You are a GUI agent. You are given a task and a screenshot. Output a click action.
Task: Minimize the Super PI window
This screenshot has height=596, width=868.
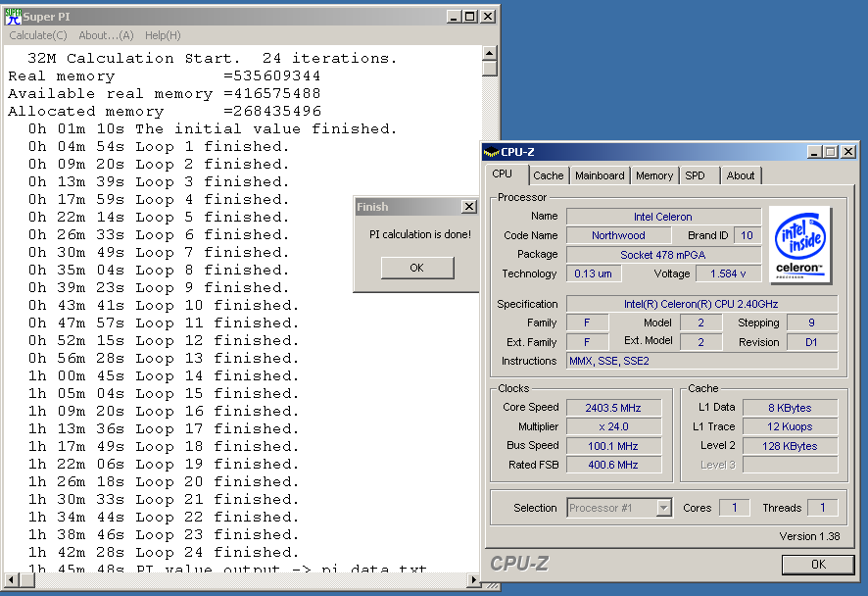pyautogui.click(x=454, y=17)
